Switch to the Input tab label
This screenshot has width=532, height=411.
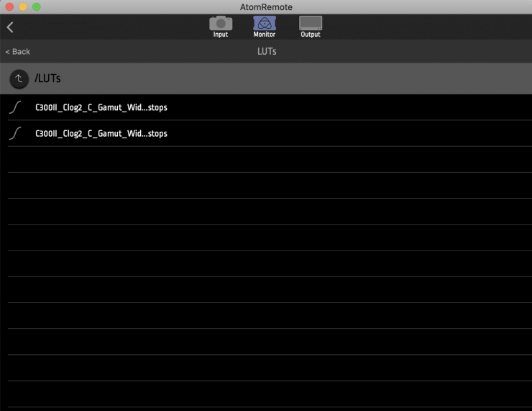tap(221, 35)
